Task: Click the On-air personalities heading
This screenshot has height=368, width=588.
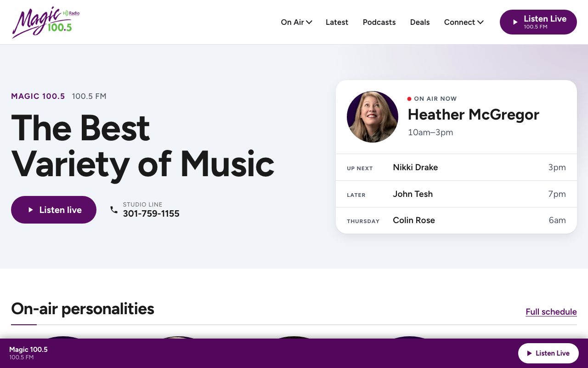Action: [83, 309]
